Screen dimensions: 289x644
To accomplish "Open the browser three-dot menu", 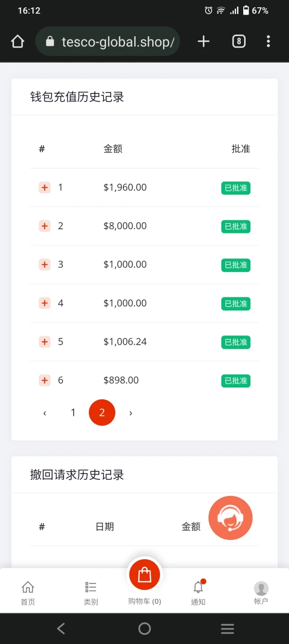I will click(268, 41).
